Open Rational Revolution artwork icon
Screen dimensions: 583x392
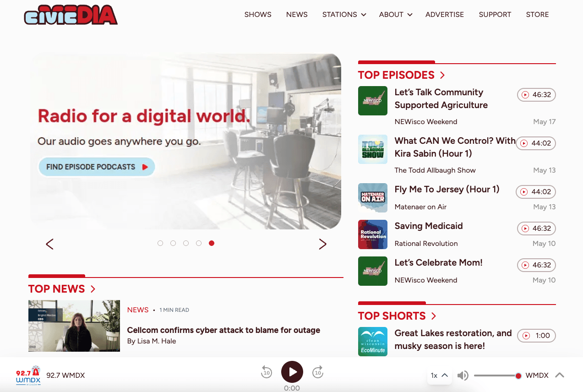click(x=373, y=234)
